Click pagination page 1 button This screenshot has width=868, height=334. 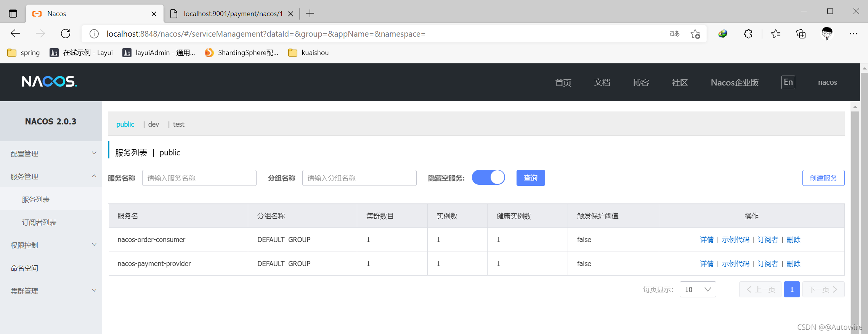[792, 289]
